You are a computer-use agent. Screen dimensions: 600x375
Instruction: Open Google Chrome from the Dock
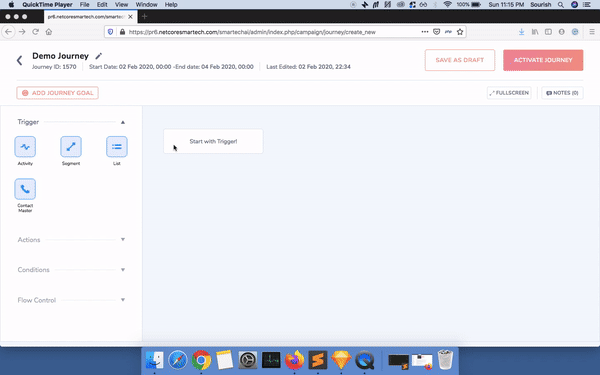pos(201,360)
